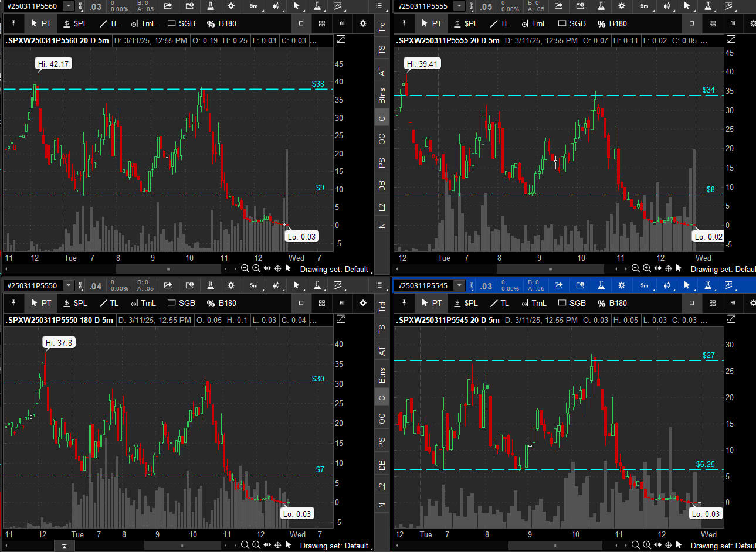Select the L2 tab in upper sidebar

coord(382,207)
